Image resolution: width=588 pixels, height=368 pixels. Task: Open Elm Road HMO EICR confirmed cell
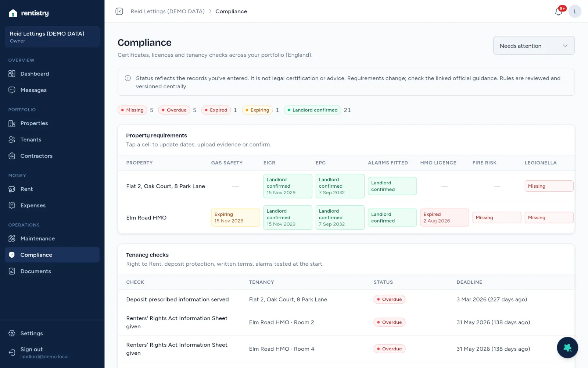click(288, 217)
